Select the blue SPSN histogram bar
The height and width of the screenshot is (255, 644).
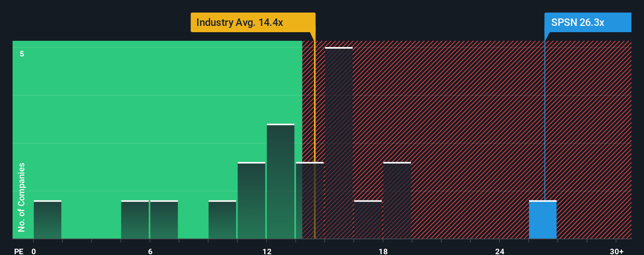click(x=543, y=220)
